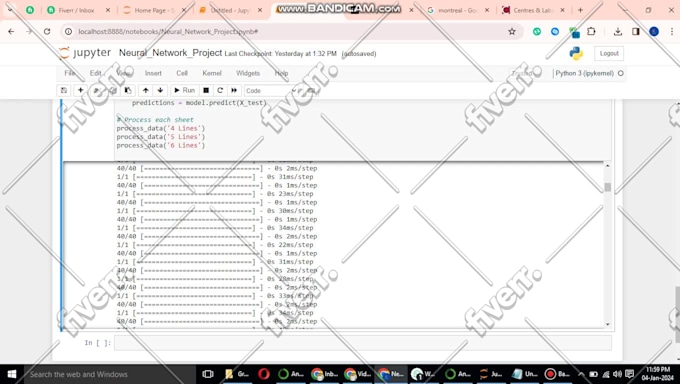
Task: Open the Widgets menu
Action: (248, 73)
